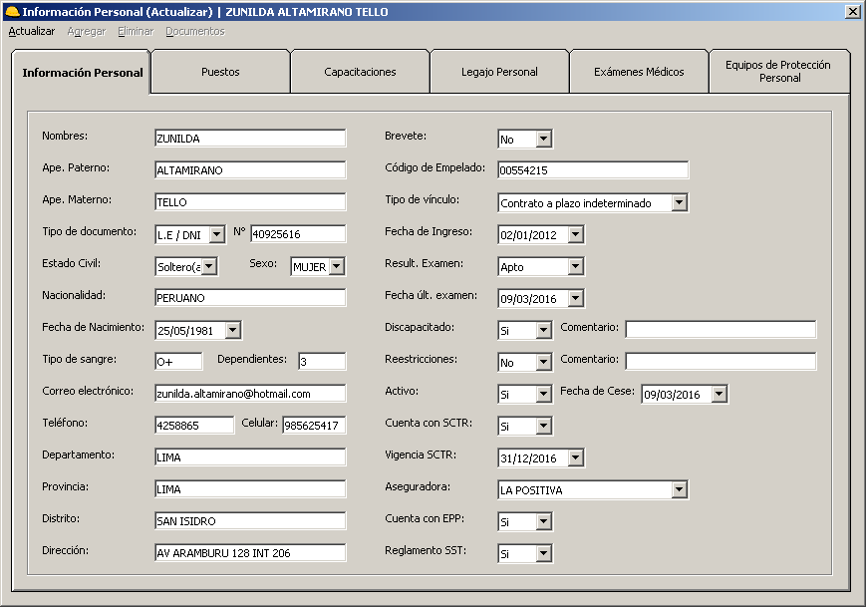This screenshot has width=866, height=607.
Task: Click the helmet icon in title bar
Action: tap(12, 12)
